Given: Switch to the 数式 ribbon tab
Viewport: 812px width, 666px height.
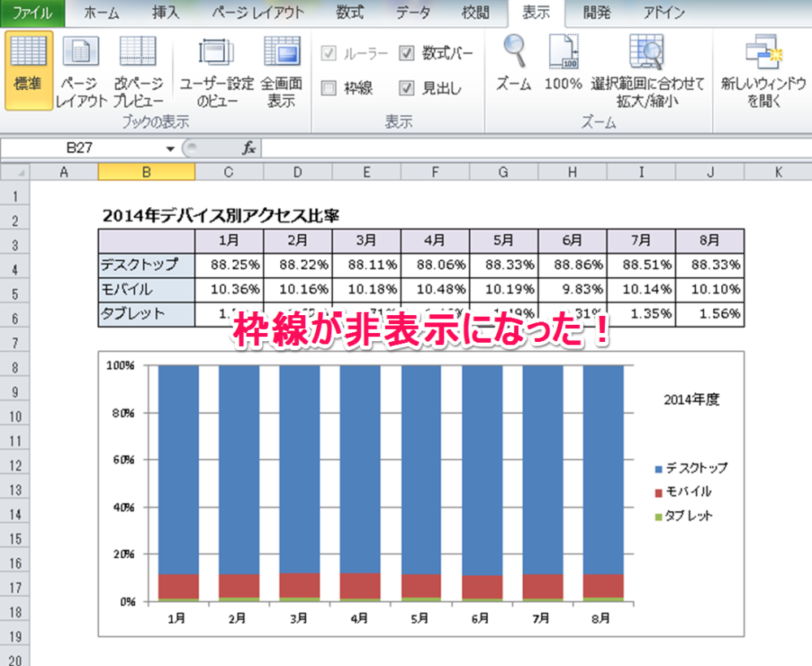Looking at the screenshot, I should pyautogui.click(x=350, y=13).
